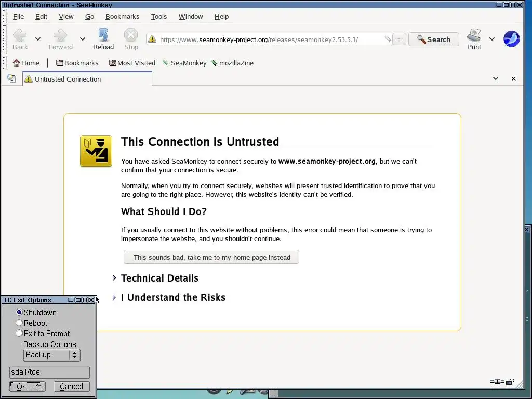Click the SeaMonkey throbber logo
The image size is (532, 399).
[511, 39]
